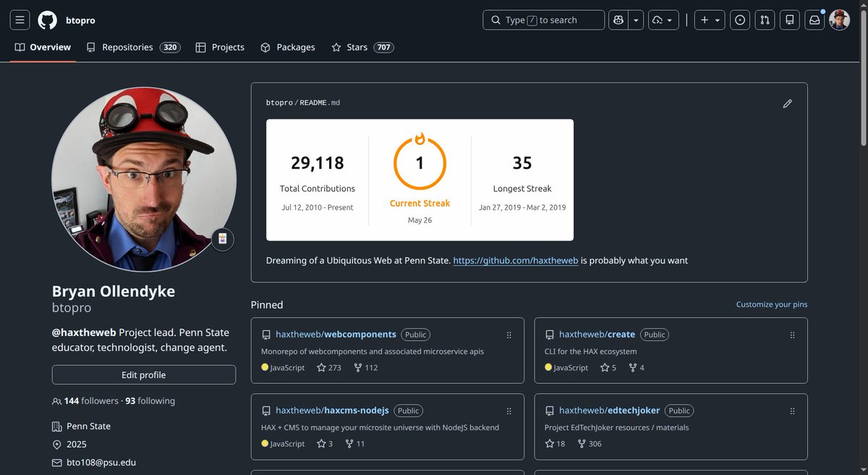Grab drag handle on webcomponents pin
The width and height of the screenshot is (868, 475).
coord(509,335)
